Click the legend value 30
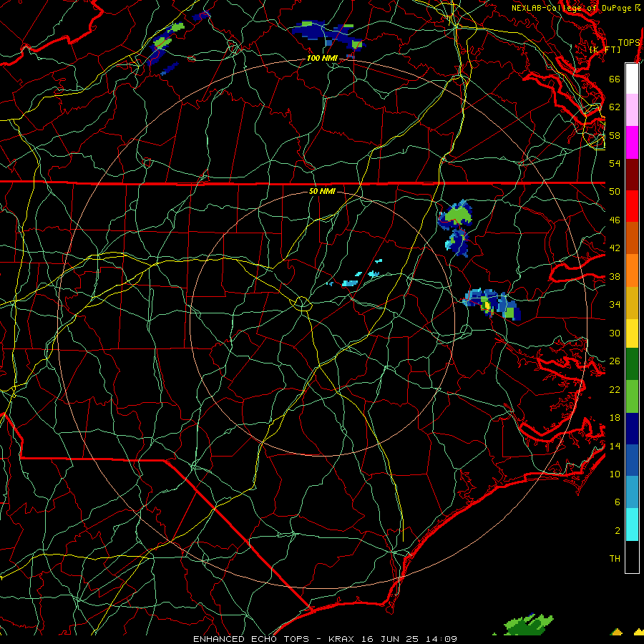Viewport: 644px width, 644px height. point(615,333)
